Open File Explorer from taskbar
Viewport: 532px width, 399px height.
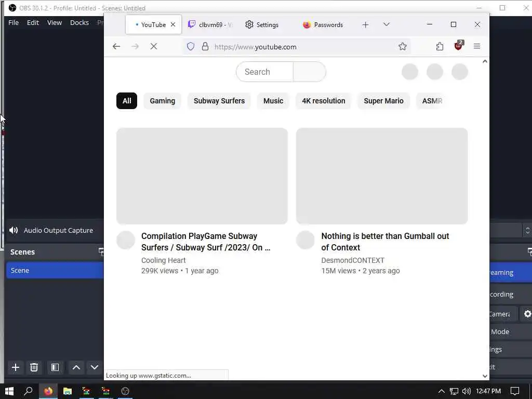[x=68, y=391]
